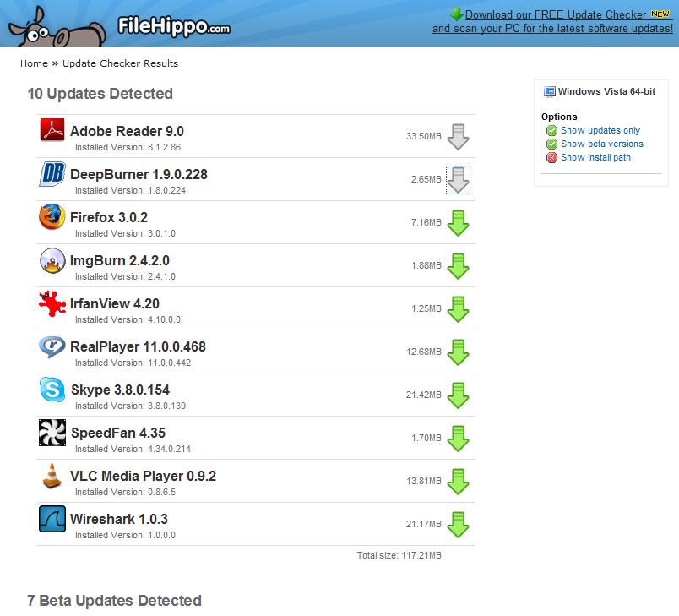
Task: Download SpeedFan 4.35 with green arrow
Action: (x=458, y=439)
